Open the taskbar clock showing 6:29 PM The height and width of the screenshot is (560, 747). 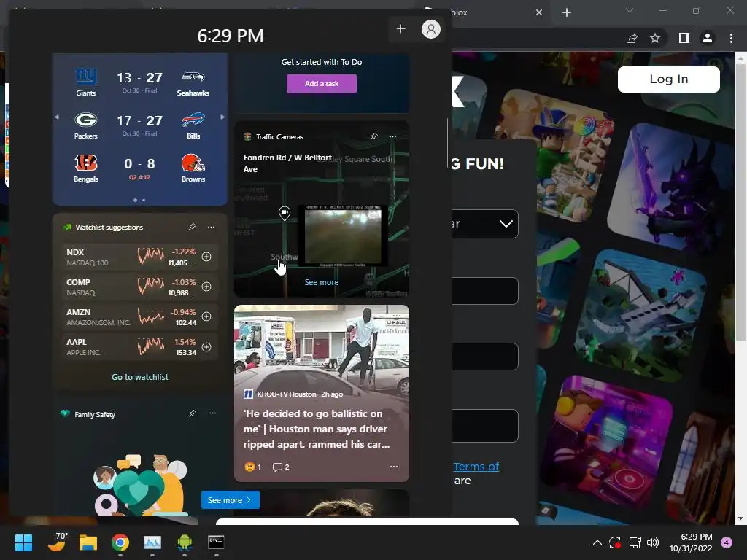pos(691,542)
